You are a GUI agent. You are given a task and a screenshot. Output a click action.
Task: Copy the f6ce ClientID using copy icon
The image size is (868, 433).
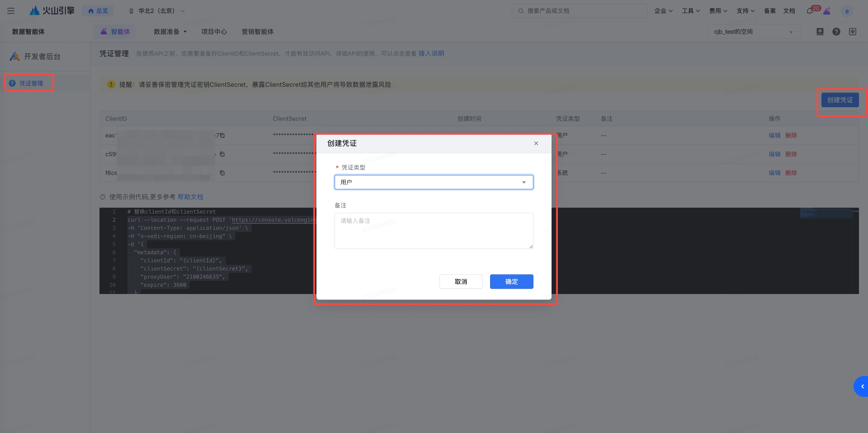click(x=222, y=173)
